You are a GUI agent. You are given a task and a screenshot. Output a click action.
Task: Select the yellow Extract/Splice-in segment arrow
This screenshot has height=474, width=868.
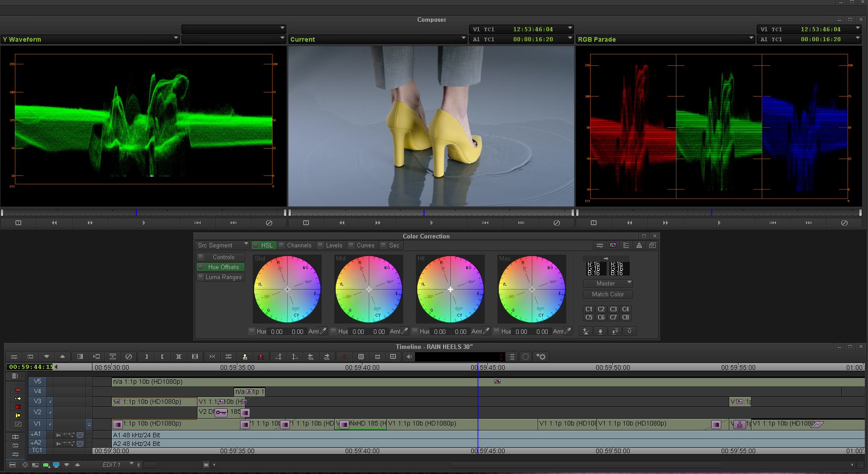[x=18, y=398]
